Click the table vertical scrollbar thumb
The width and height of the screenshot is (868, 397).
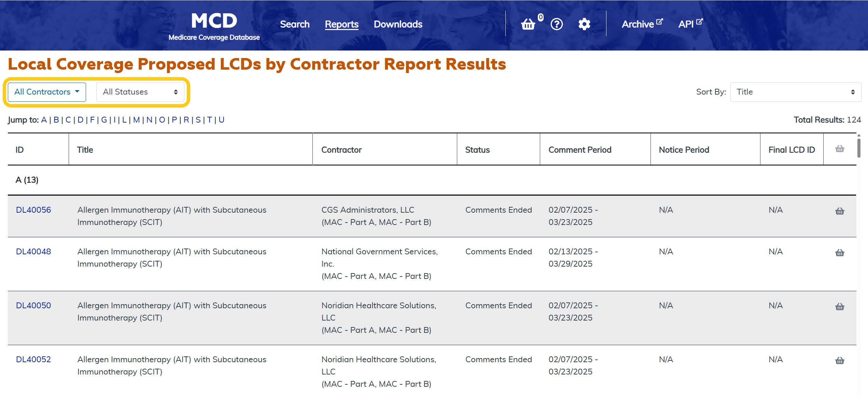(859, 147)
